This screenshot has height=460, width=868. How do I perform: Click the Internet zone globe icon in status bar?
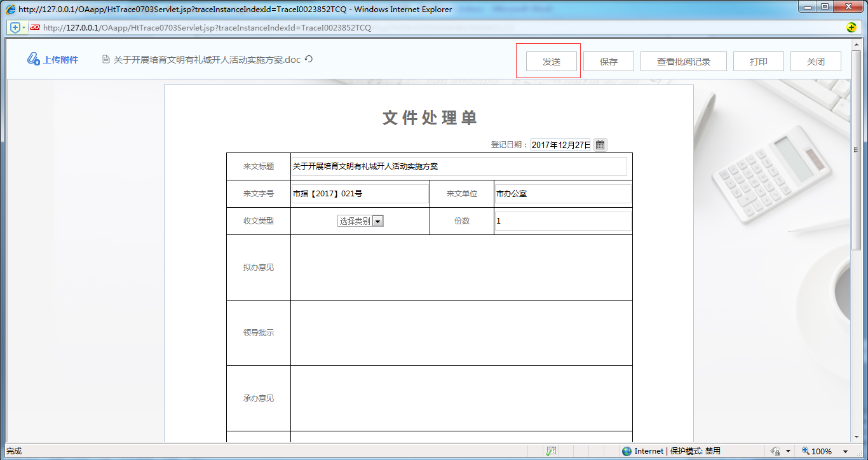coord(627,450)
